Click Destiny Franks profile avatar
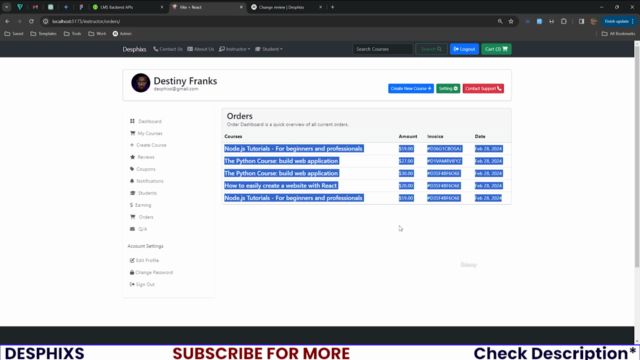Viewport: 640px width, 360px height. coord(140,83)
